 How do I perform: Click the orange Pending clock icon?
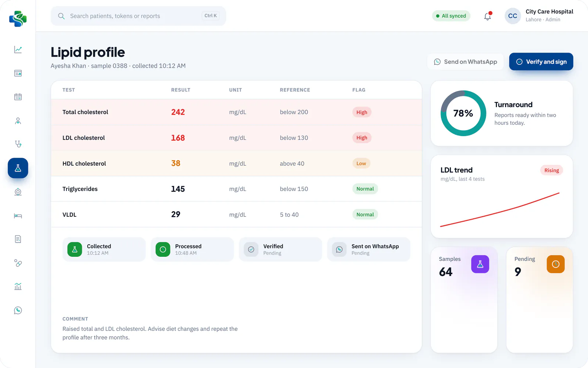pyautogui.click(x=556, y=264)
